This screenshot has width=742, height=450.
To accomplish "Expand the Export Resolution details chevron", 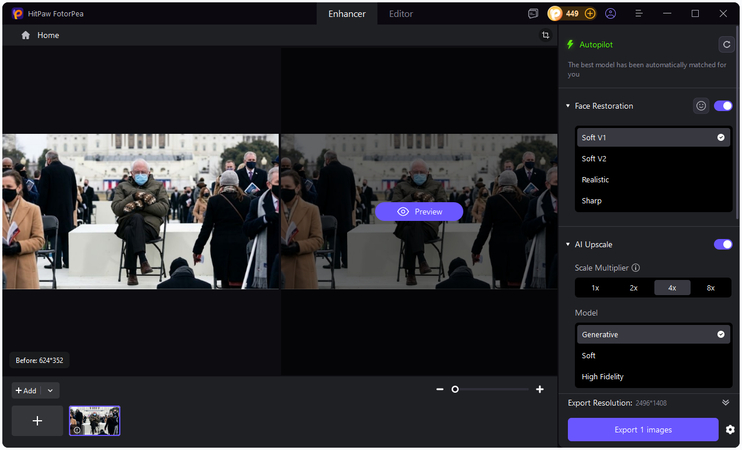I will point(725,402).
